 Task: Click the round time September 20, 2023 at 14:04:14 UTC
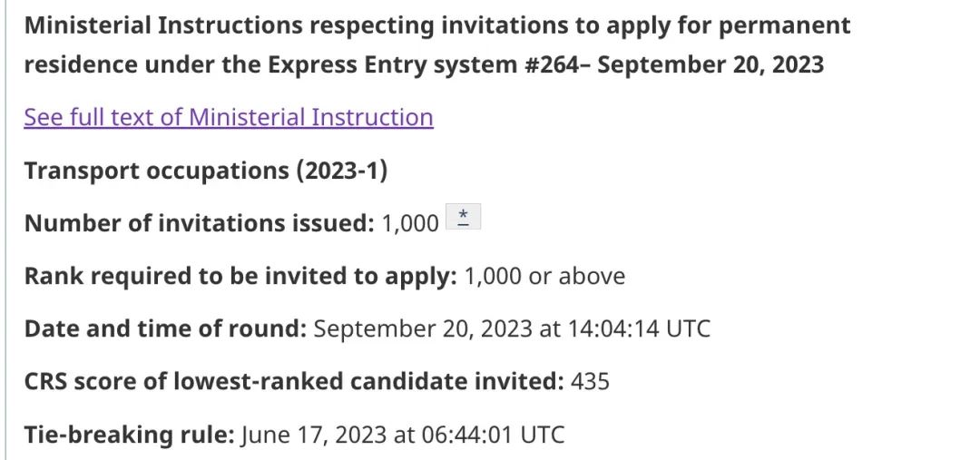click(512, 328)
